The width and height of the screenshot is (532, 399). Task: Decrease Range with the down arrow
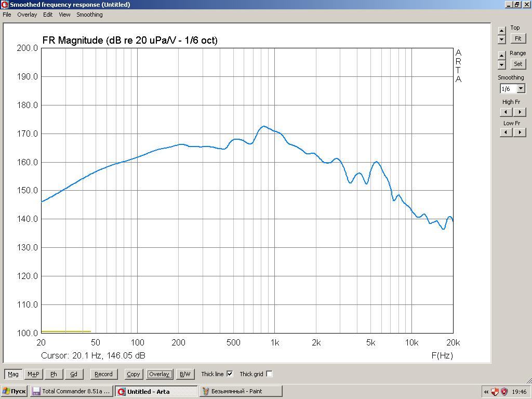click(502, 64)
